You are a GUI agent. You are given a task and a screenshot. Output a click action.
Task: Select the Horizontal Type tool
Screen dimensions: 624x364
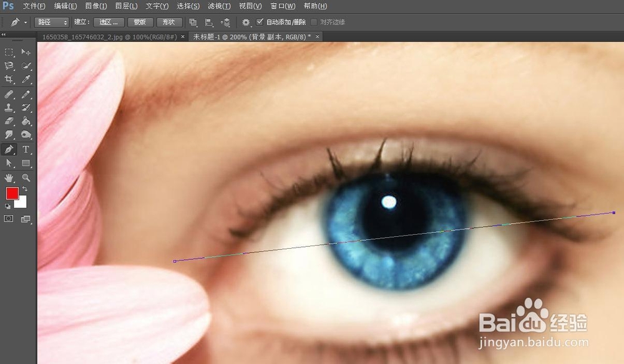(x=25, y=149)
